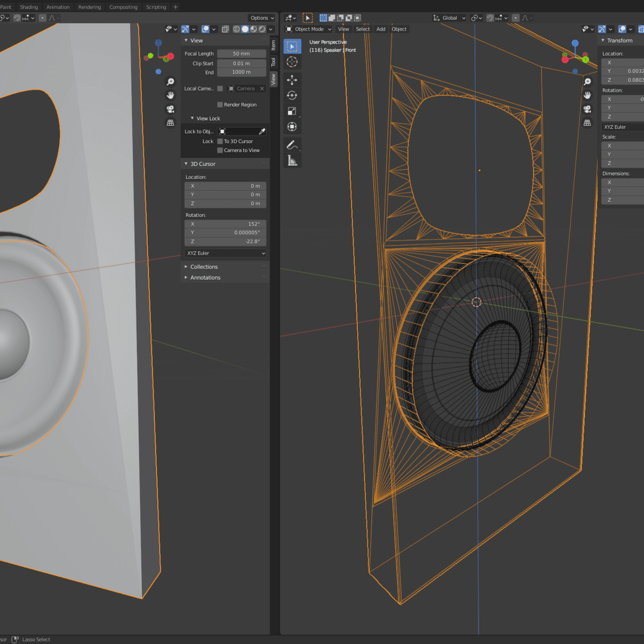Screen dimensions: 644x644
Task: Toggle Lock To 3D Cursor checkbox
Action: (220, 141)
